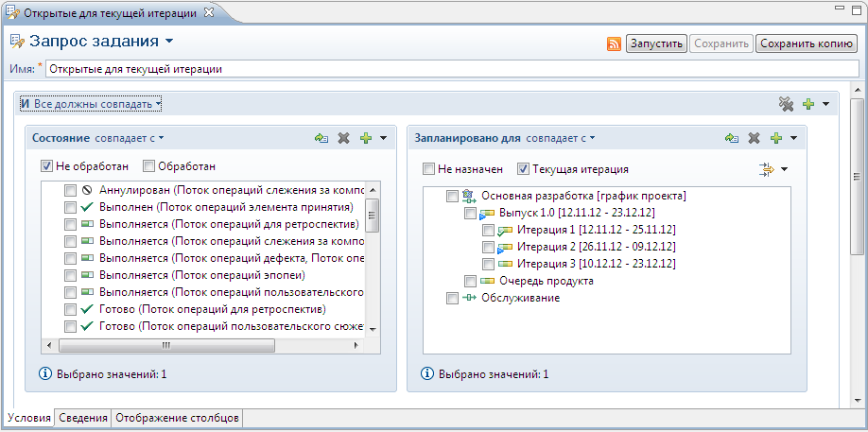The width and height of the screenshot is (868, 432).
Task: Open the Все должны совпадать dropdown
Action: point(91,103)
